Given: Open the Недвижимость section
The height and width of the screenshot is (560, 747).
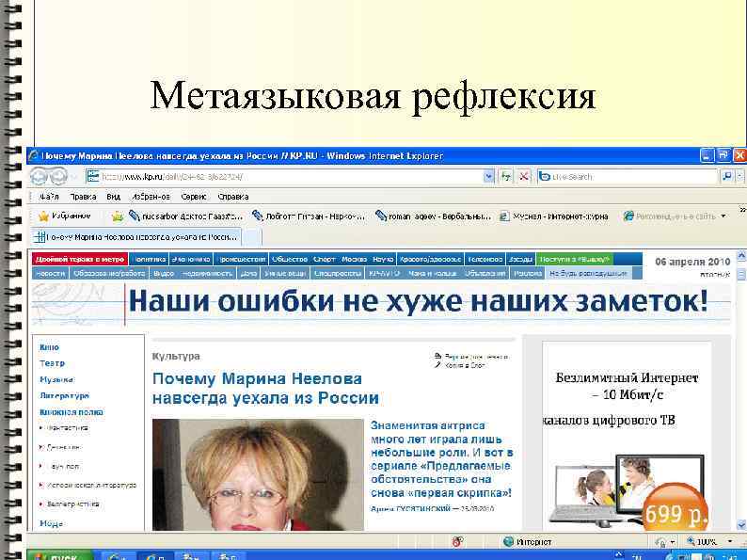Looking at the screenshot, I should coord(207,274).
